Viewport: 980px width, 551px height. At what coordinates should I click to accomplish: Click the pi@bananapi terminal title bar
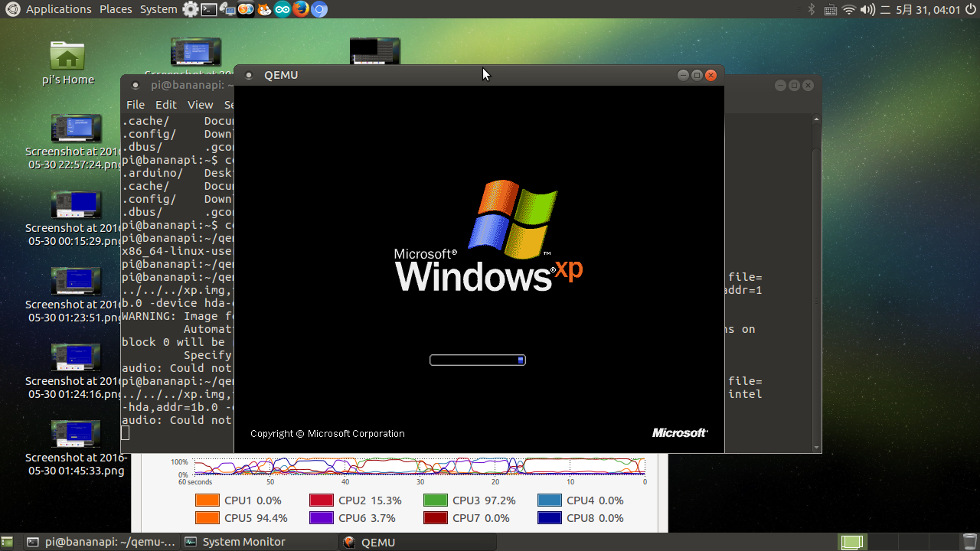(x=178, y=86)
